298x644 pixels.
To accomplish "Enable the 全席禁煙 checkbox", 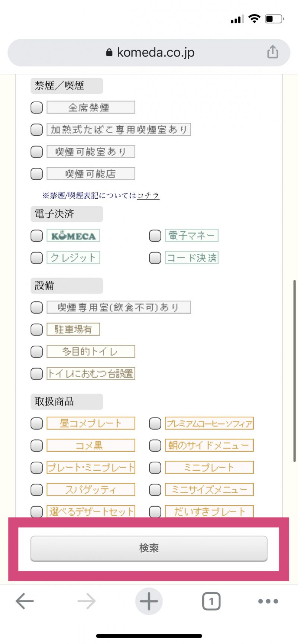I will 37,107.
